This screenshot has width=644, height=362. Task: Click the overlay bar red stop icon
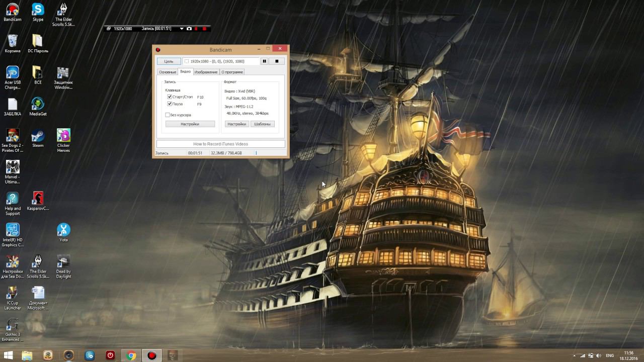[204, 29]
